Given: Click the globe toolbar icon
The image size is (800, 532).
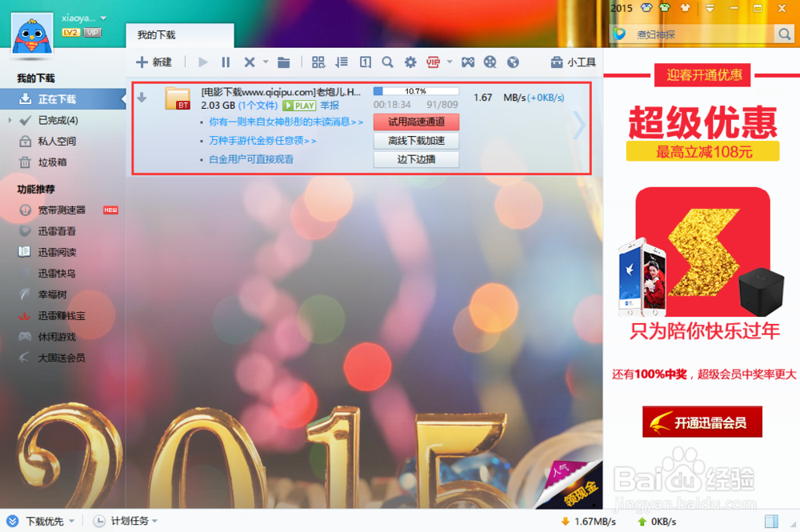Looking at the screenshot, I should 513,62.
